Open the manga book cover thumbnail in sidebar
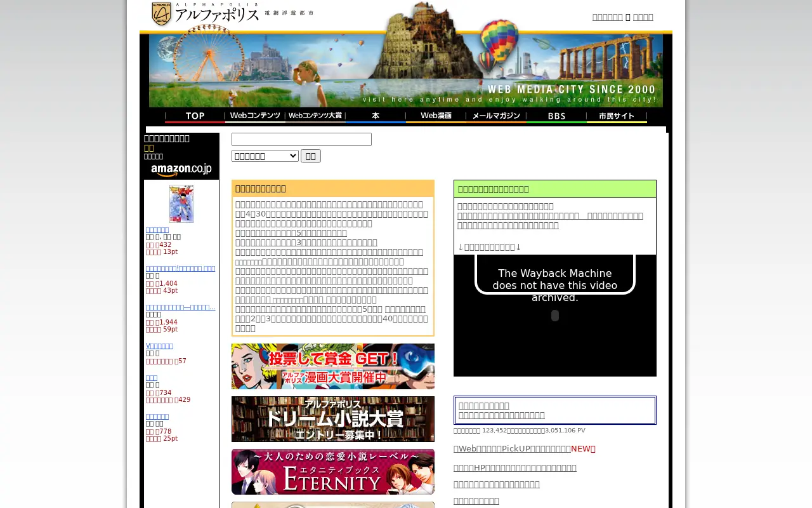The height and width of the screenshot is (508, 812). pos(181,204)
